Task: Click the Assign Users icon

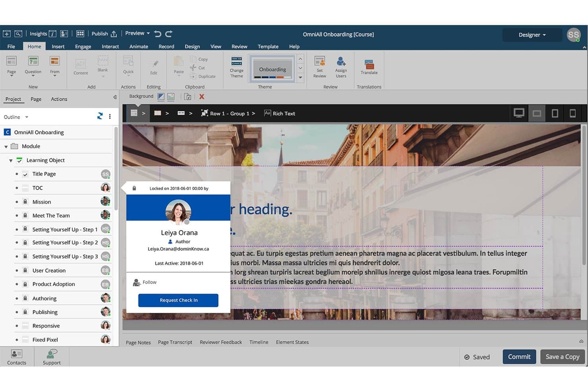Action: 341,61
